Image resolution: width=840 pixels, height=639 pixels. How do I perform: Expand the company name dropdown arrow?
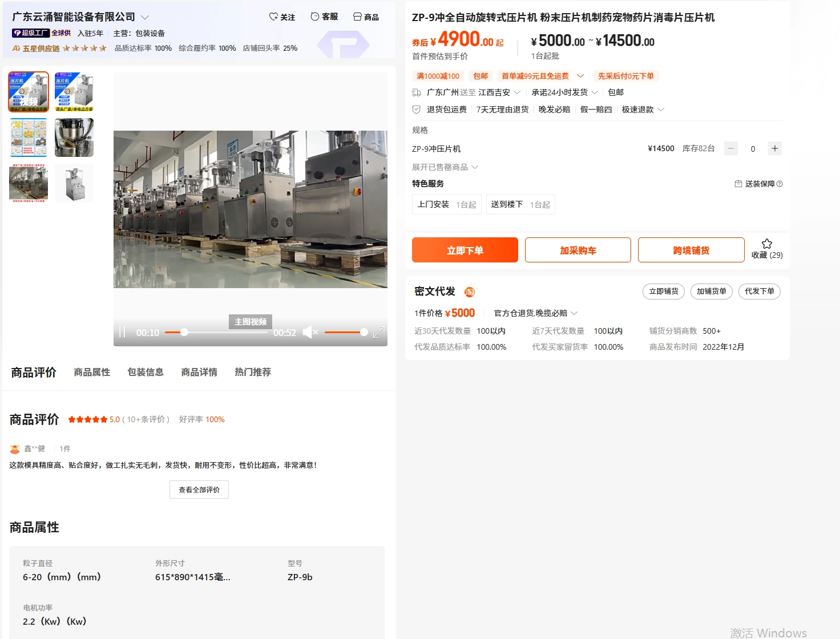click(145, 18)
